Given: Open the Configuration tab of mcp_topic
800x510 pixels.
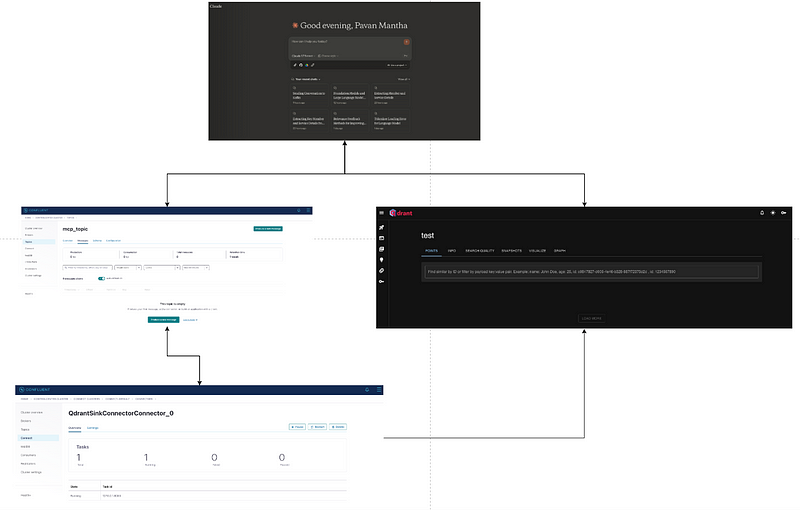Looking at the screenshot, I should (114, 241).
